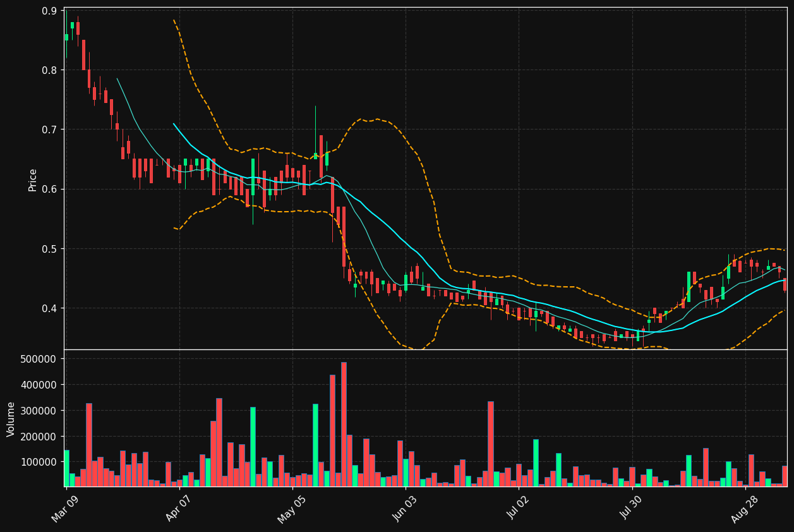
Task: Pick the Jun 03 date label
Action: [x=406, y=509]
